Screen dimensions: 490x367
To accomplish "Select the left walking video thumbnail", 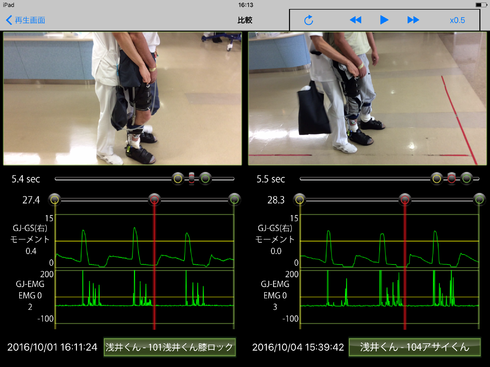I will pyautogui.click(x=122, y=98).
